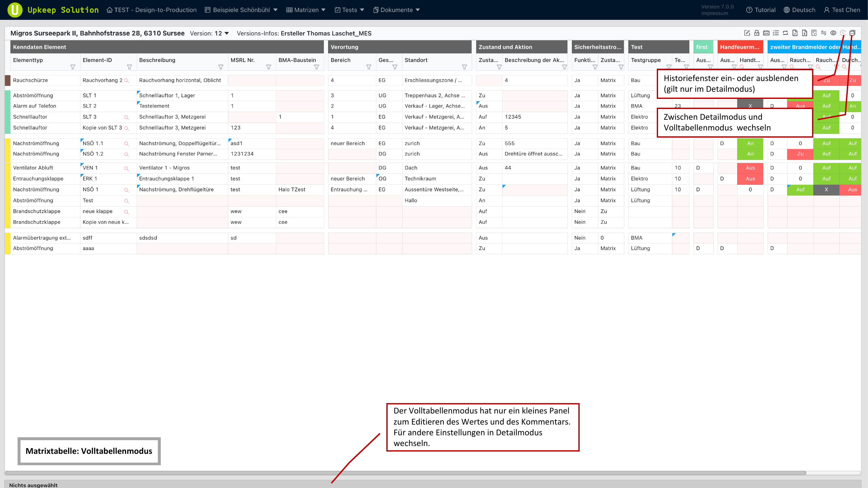This screenshot has width=868, height=488.
Task: Open the Dokumente menu
Action: pos(397,10)
